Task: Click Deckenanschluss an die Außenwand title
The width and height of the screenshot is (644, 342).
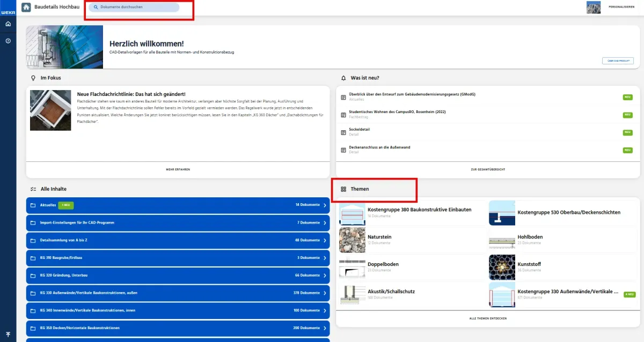Action: click(380, 147)
